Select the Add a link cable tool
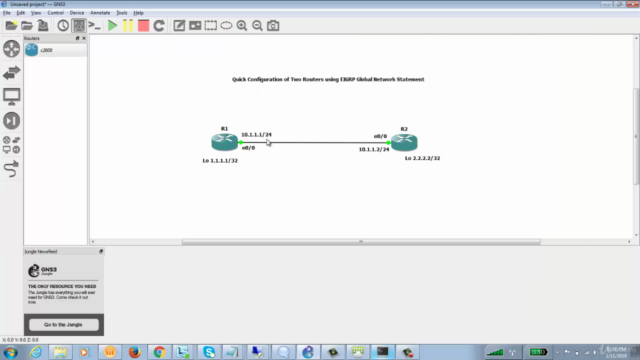Image resolution: width=640 pixels, height=360 pixels. pyautogui.click(x=11, y=169)
